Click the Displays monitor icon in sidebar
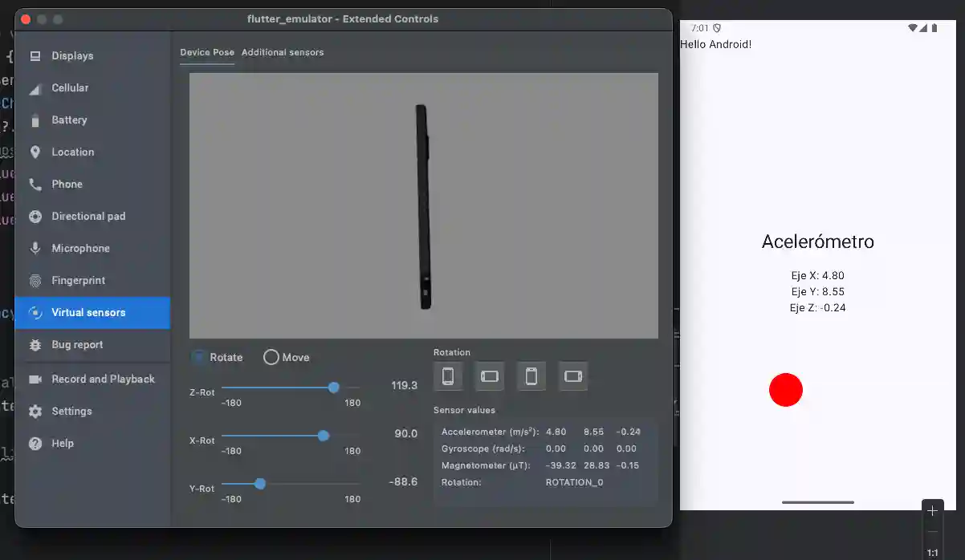This screenshot has height=560, width=965. click(x=35, y=56)
